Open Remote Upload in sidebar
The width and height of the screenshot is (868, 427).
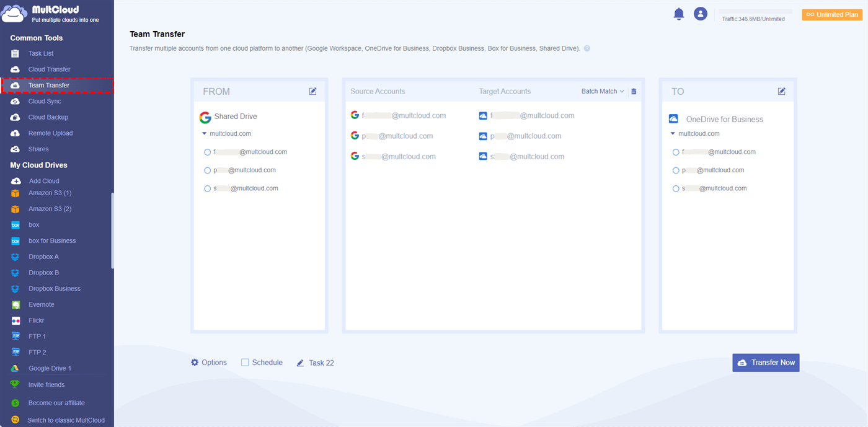click(x=50, y=133)
